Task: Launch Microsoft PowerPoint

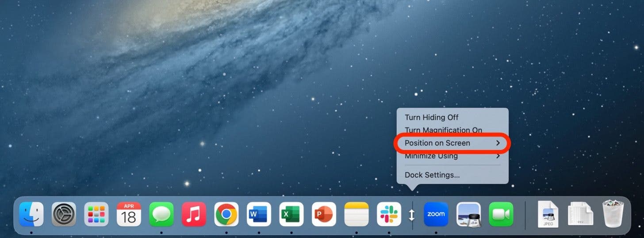Action: click(x=324, y=215)
